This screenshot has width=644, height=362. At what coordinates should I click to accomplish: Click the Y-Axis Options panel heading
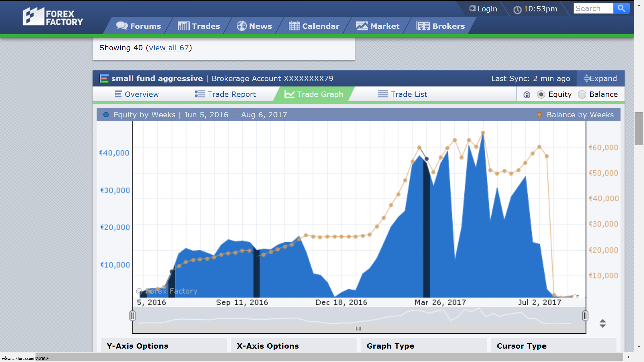pyautogui.click(x=138, y=346)
